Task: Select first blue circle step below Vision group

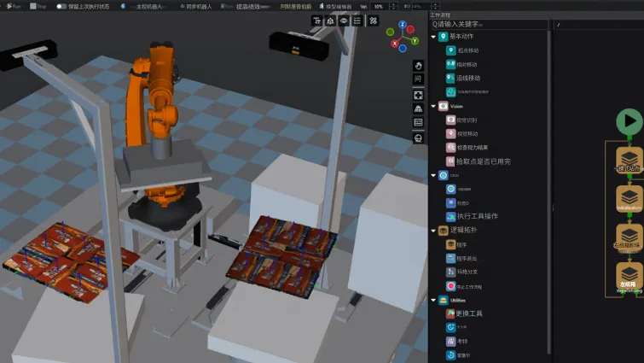Action: coord(458,189)
